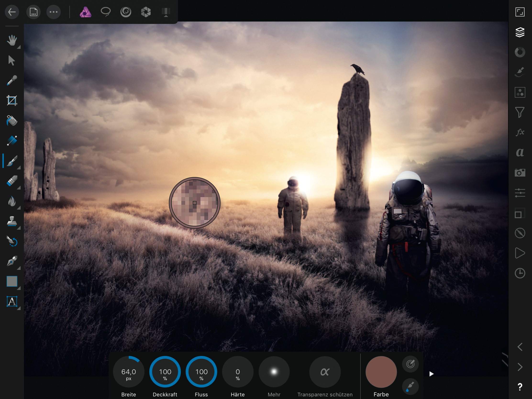Screen dimensions: 532x399
Task: Open the three-dots document menu
Action: click(x=53, y=12)
